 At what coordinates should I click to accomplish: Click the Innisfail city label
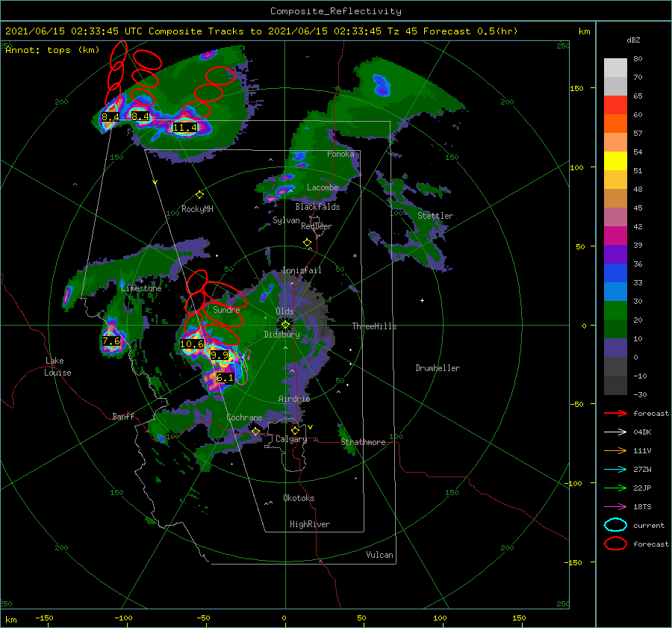point(302,270)
